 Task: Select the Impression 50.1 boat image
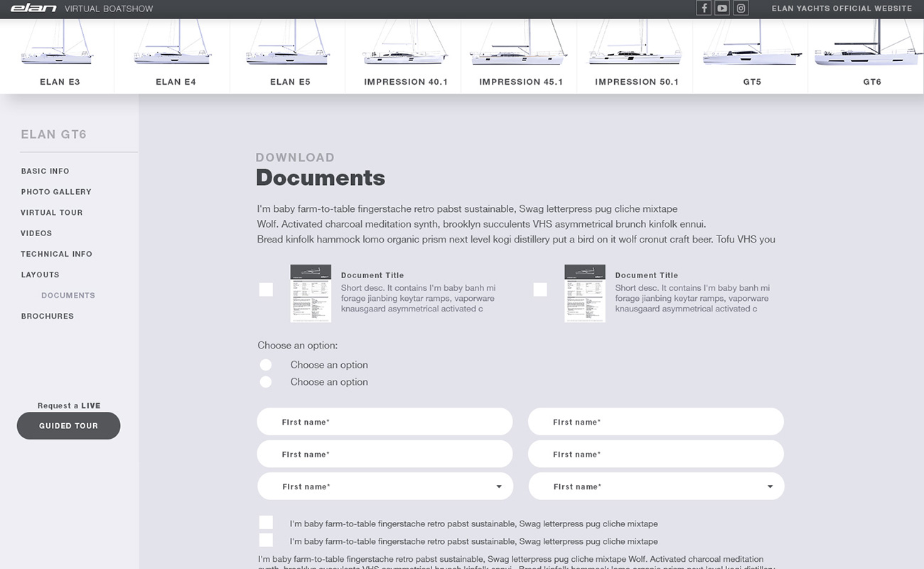tap(635, 43)
